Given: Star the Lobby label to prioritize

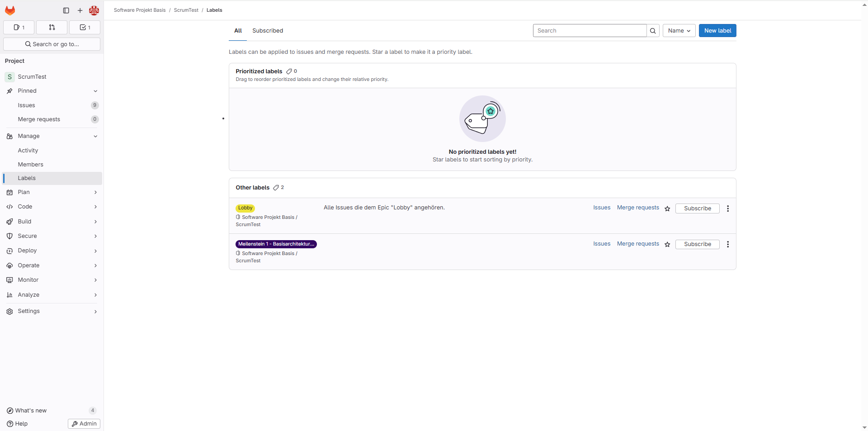Looking at the screenshot, I should 667,208.
